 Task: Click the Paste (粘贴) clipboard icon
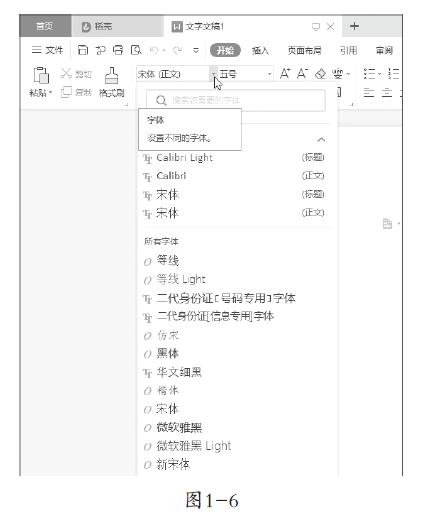41,75
